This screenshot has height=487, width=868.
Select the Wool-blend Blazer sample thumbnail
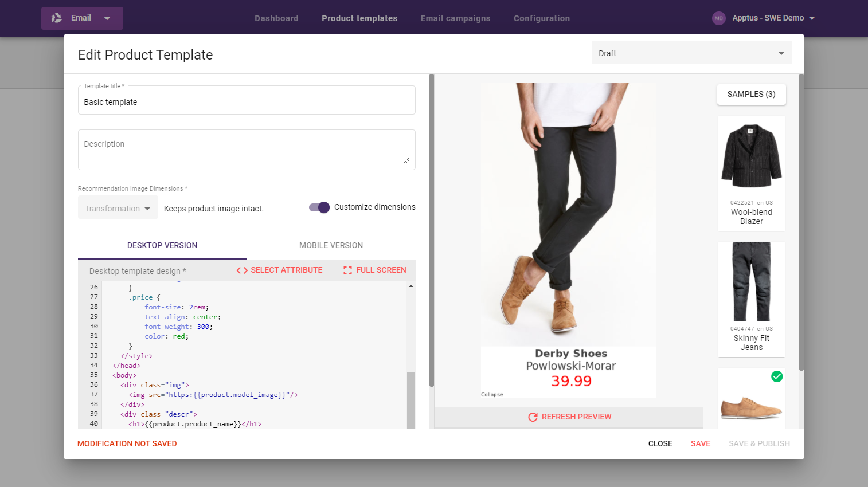[752, 174]
